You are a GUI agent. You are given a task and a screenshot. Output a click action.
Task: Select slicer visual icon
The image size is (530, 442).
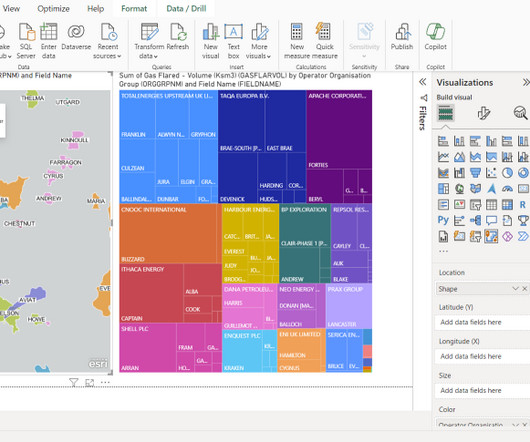pos(475,204)
